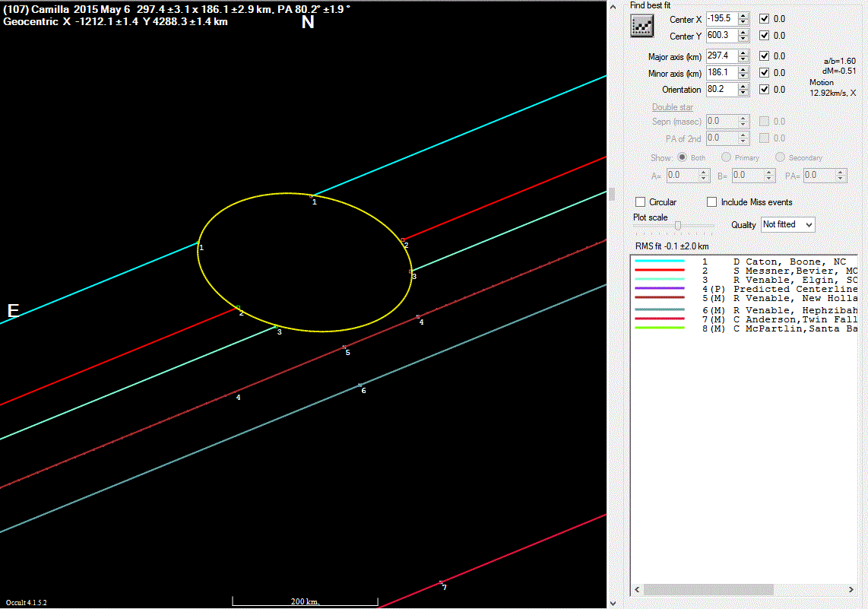The height and width of the screenshot is (609, 868).
Task: Select row 4 (P) Predicted Centerline
Action: 745,289
